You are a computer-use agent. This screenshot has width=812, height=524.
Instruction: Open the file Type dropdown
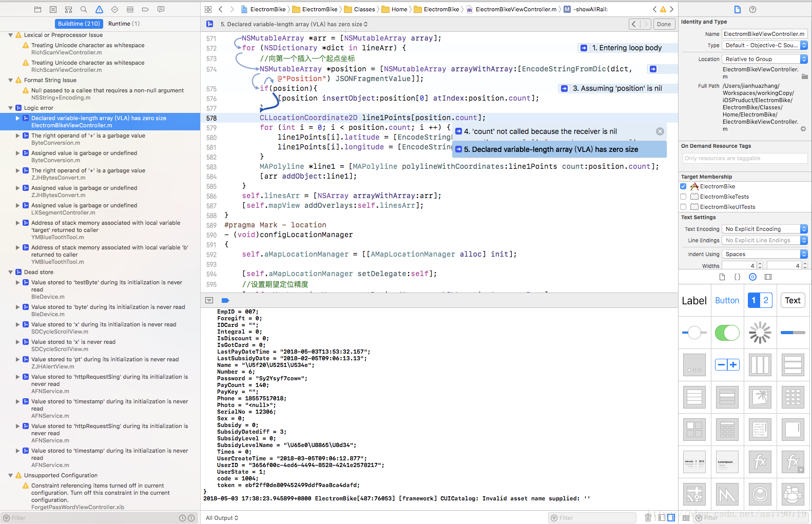(765, 45)
